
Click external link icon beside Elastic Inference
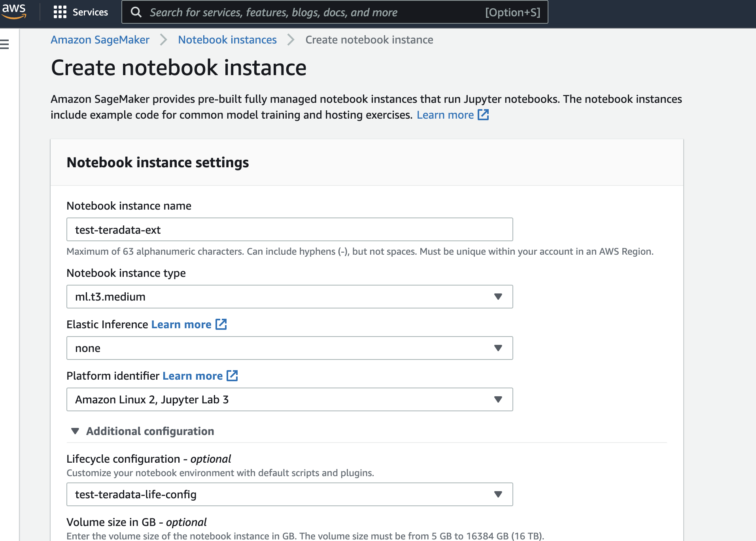pos(221,324)
